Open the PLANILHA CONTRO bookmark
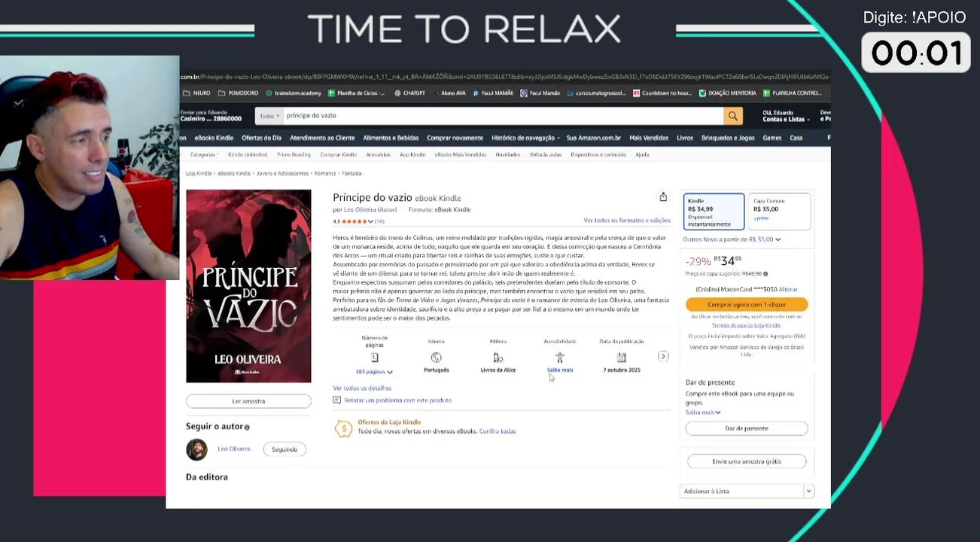 [792, 93]
